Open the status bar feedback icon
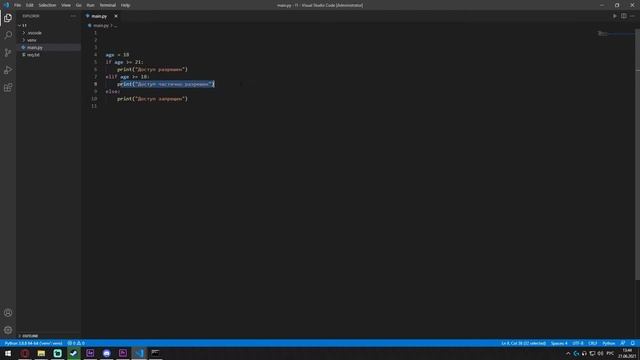The width and height of the screenshot is (640, 360). coord(623,343)
